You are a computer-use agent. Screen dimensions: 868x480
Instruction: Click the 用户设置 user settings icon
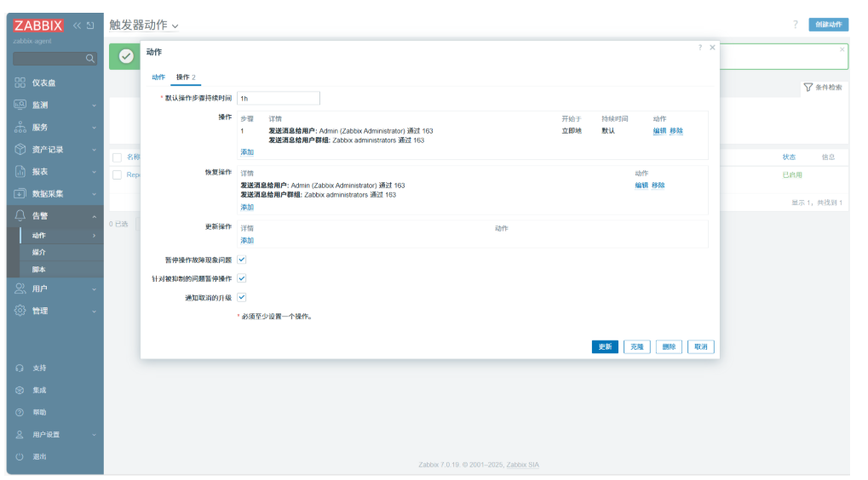pyautogui.click(x=20, y=434)
